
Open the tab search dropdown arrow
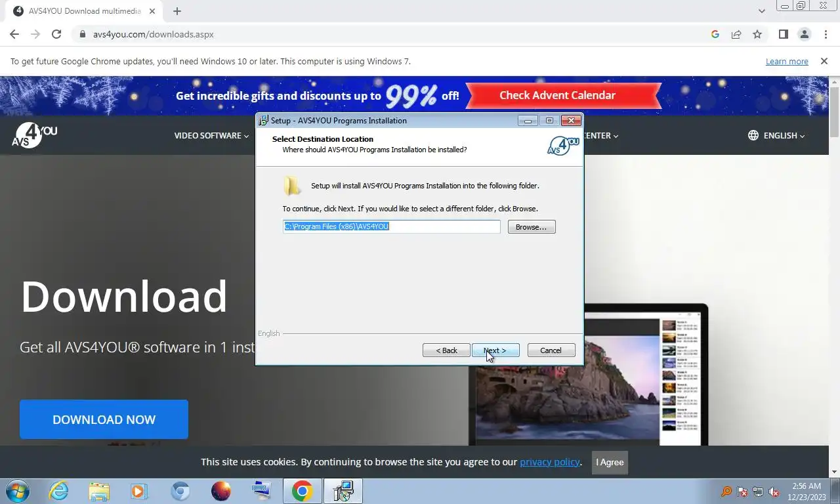point(761,11)
